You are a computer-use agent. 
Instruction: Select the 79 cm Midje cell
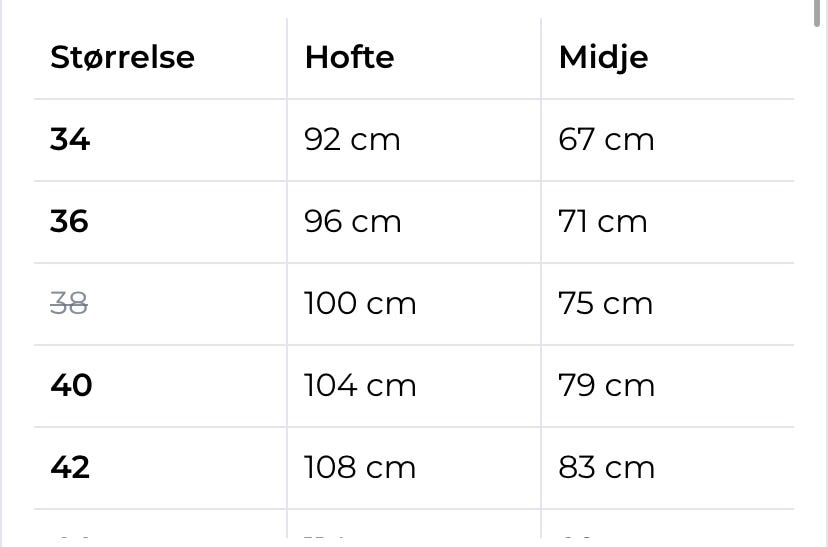tap(607, 385)
